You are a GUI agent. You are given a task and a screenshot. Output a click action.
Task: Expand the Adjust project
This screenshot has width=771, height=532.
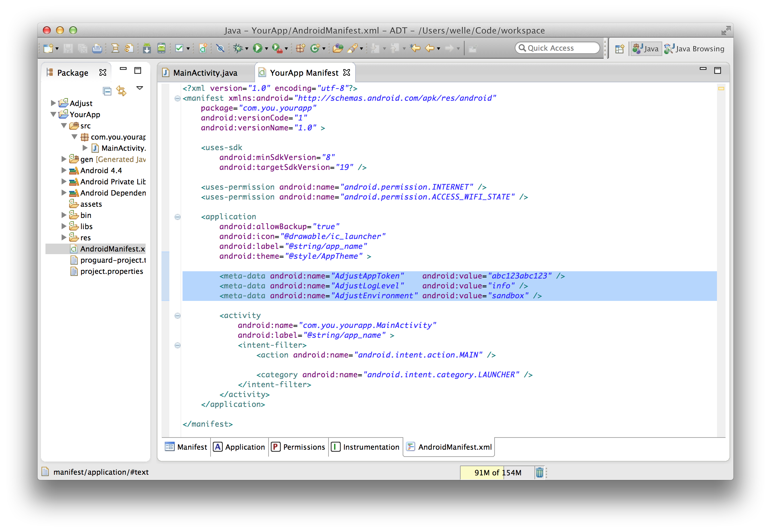53,103
